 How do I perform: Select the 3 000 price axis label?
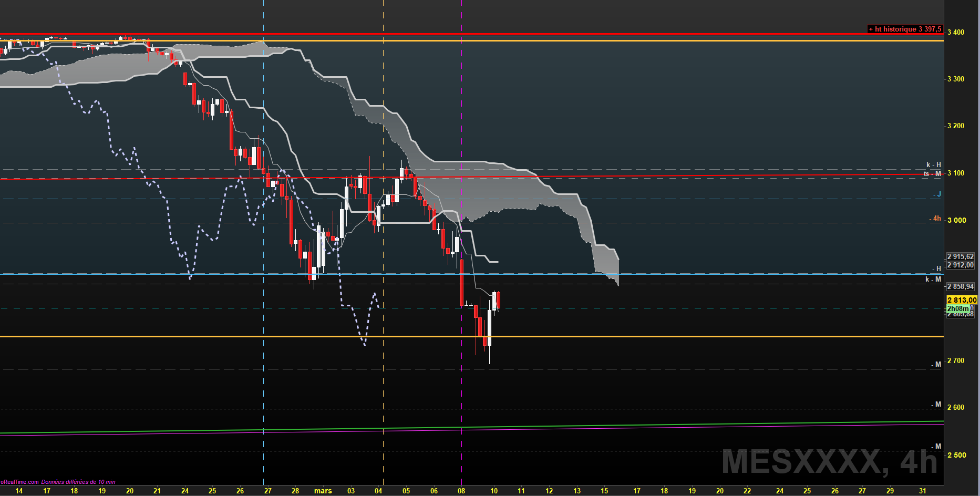coord(956,220)
